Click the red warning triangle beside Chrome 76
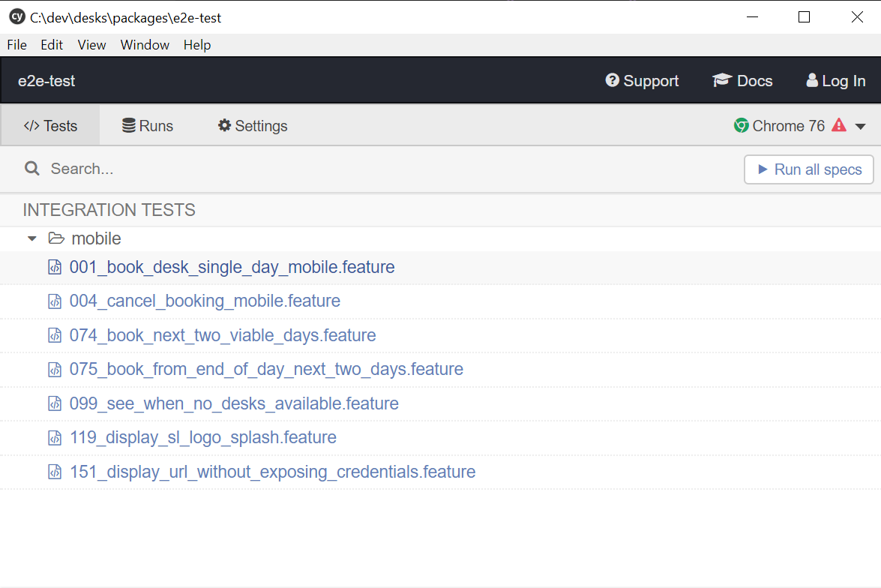Viewport: 881px width, 588px height. pos(839,125)
